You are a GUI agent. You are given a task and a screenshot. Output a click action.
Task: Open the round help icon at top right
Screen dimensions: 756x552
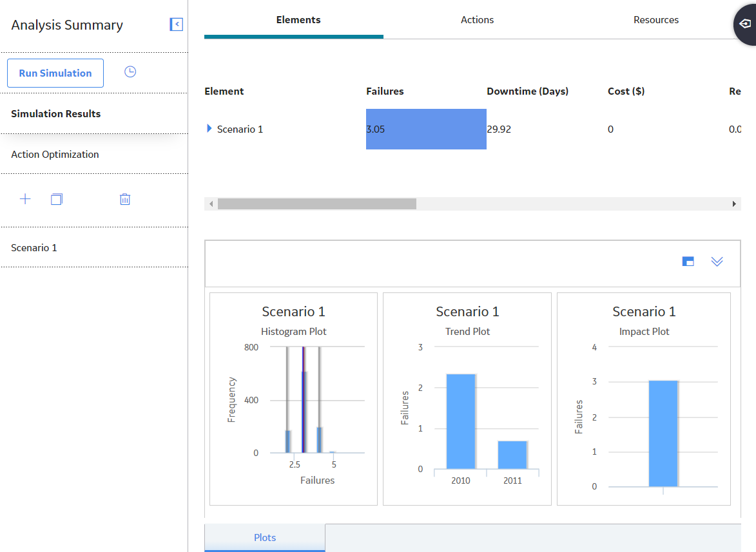tap(746, 24)
